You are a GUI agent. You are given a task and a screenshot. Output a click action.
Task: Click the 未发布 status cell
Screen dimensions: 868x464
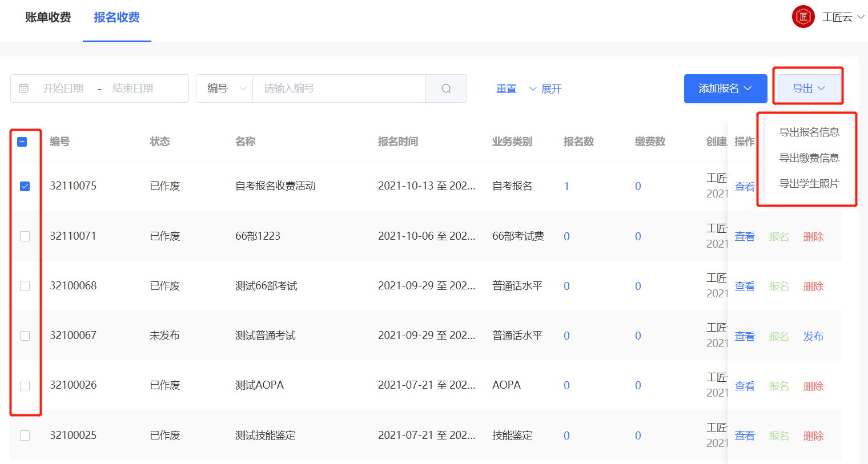coord(164,336)
